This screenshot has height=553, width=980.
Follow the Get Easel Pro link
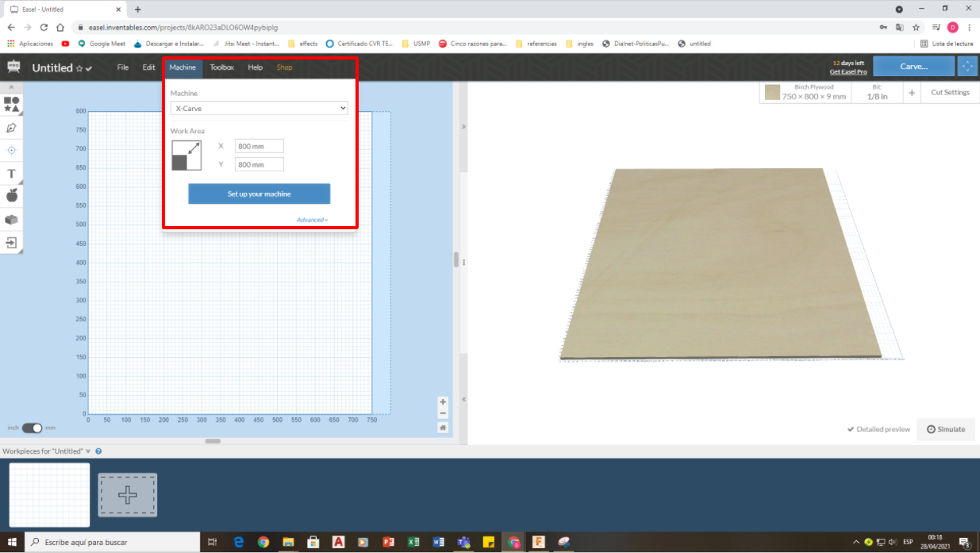[848, 71]
